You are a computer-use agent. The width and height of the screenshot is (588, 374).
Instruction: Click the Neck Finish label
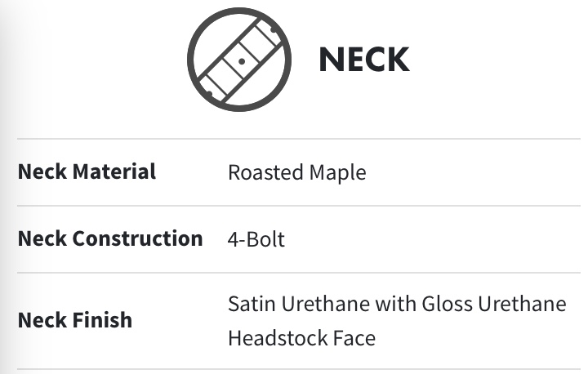coord(75,319)
